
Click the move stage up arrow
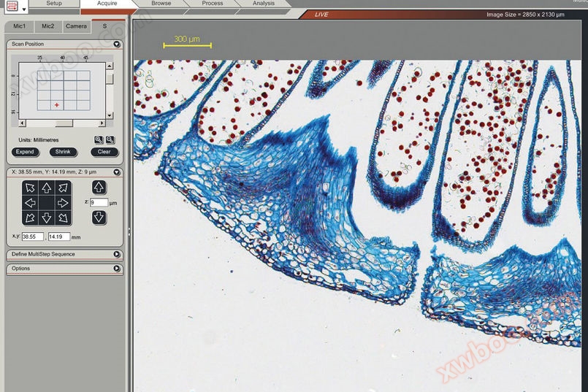[x=46, y=188]
